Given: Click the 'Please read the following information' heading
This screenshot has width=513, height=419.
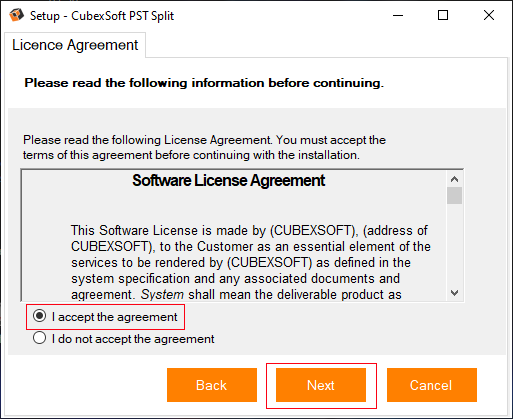Looking at the screenshot, I should tap(204, 83).
